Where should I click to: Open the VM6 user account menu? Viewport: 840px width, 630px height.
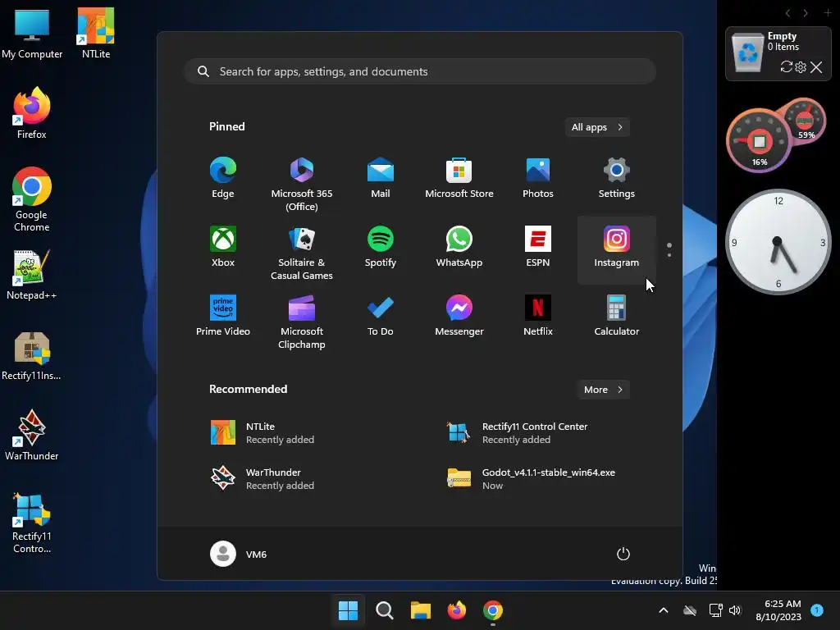pos(239,554)
